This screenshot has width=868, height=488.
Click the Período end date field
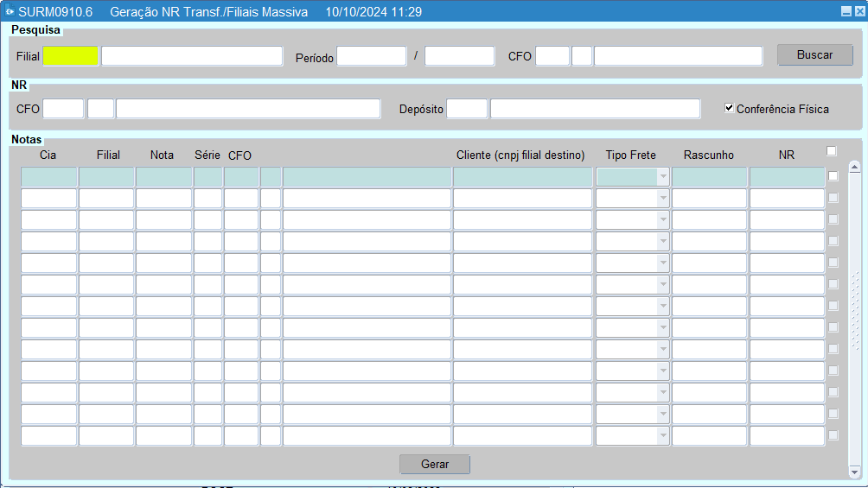(459, 56)
